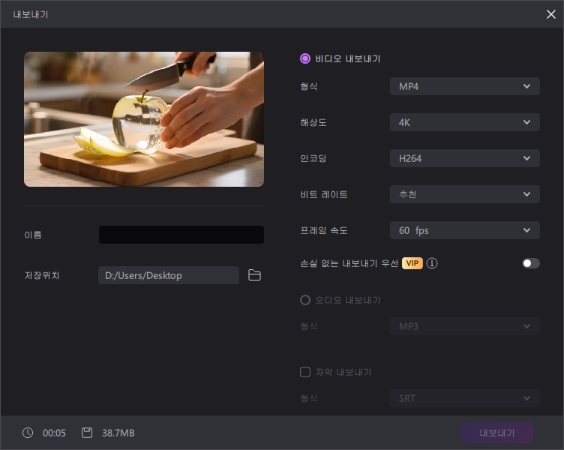Click the 38.7MB file size text

coord(118,433)
